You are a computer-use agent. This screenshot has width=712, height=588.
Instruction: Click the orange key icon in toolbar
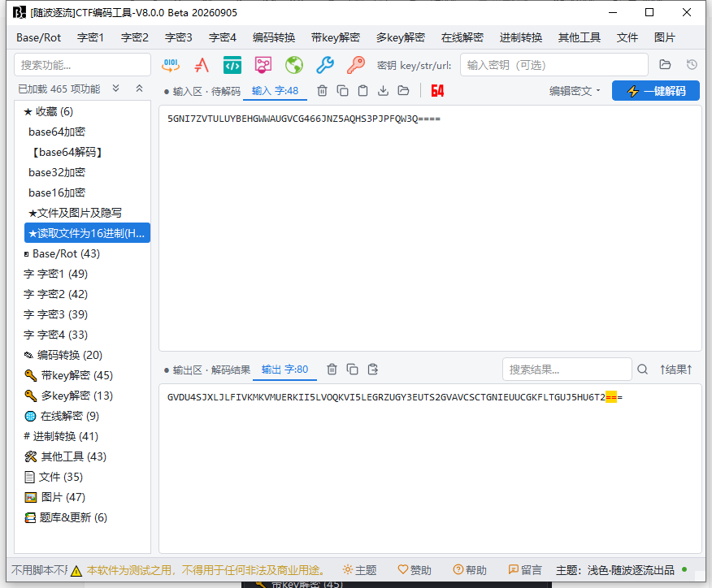356,65
